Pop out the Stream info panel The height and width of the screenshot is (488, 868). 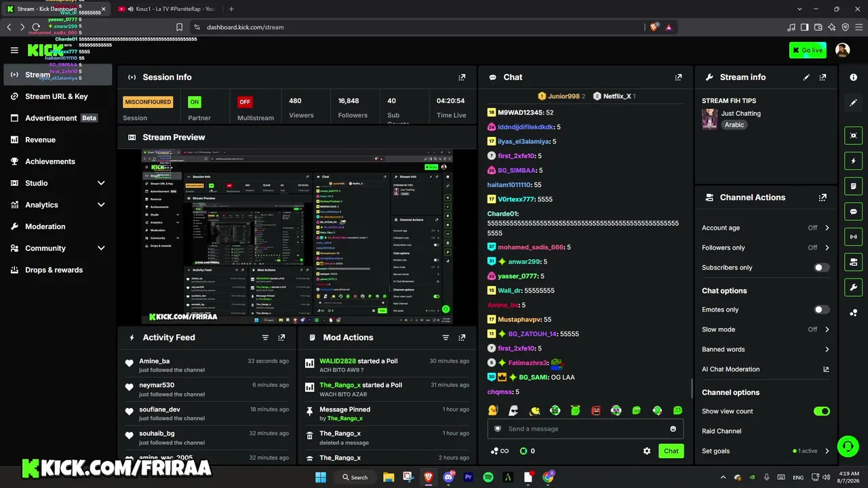click(823, 77)
